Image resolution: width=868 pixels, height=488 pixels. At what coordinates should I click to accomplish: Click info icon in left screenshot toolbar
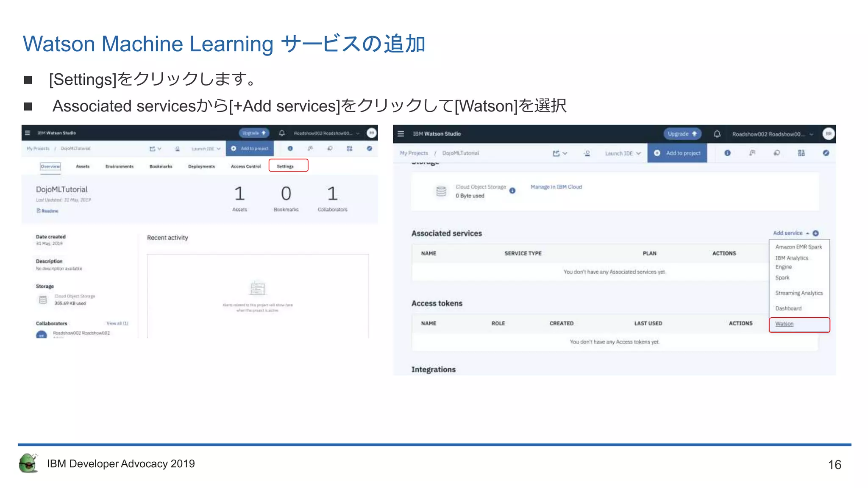pyautogui.click(x=290, y=149)
